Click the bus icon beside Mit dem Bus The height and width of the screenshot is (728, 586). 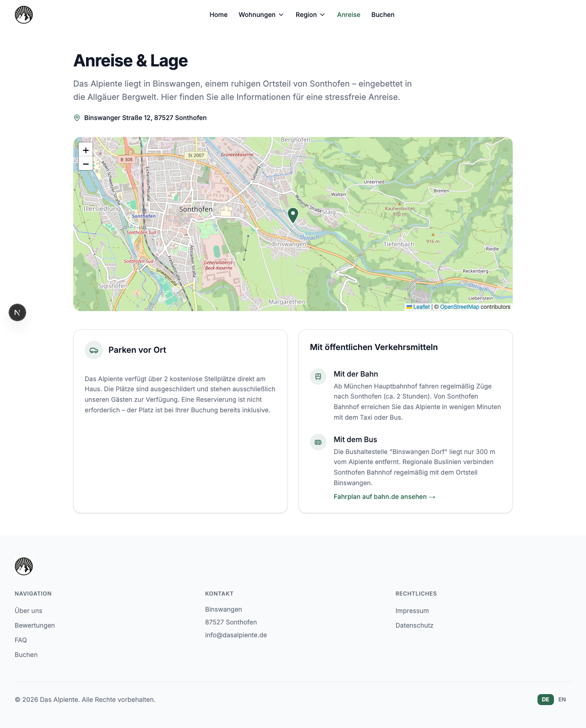tap(318, 442)
